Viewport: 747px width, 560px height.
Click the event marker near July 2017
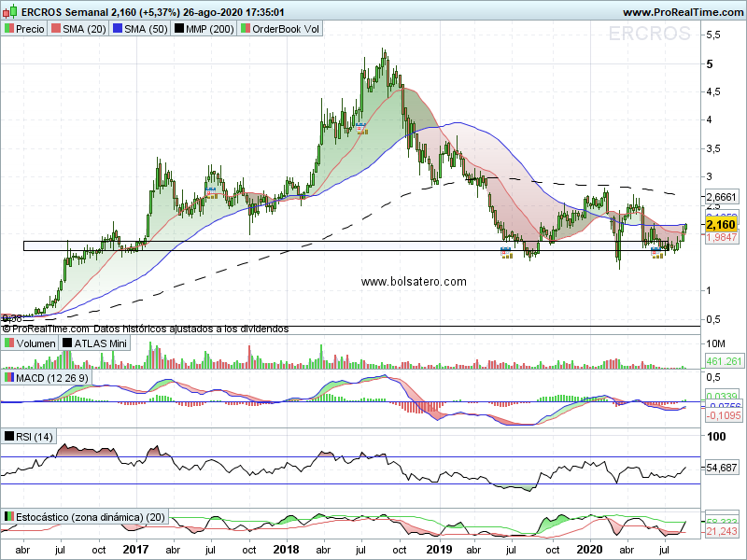pyautogui.click(x=211, y=193)
